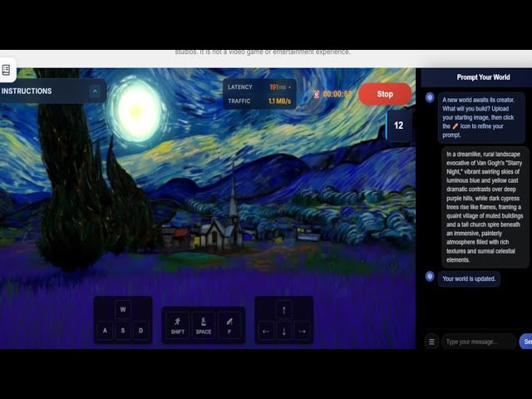Screen dimensions: 532x399
Task: Click the assistant avatar beside world updated message
Action: [430, 276]
